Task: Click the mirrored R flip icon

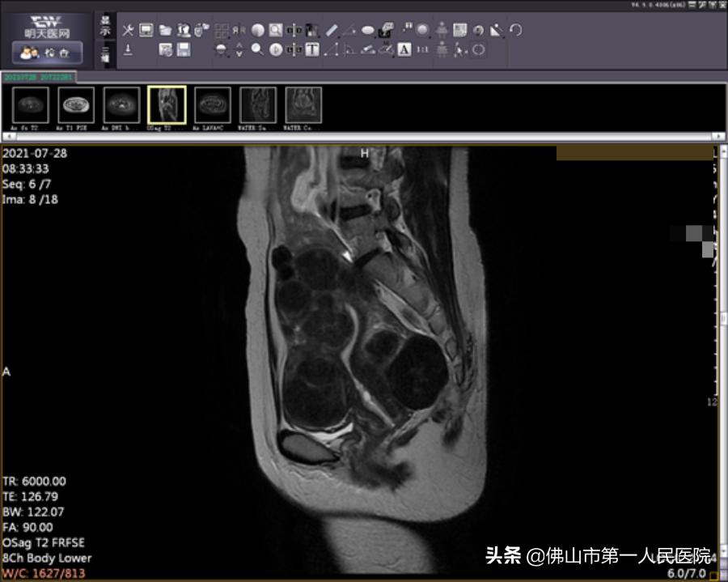Action: [239, 31]
